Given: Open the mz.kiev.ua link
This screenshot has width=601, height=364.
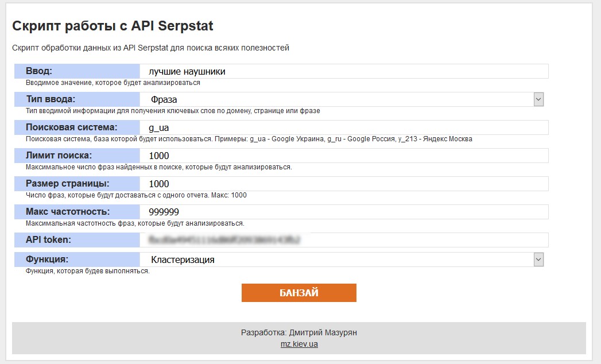Looking at the screenshot, I should [x=299, y=344].
